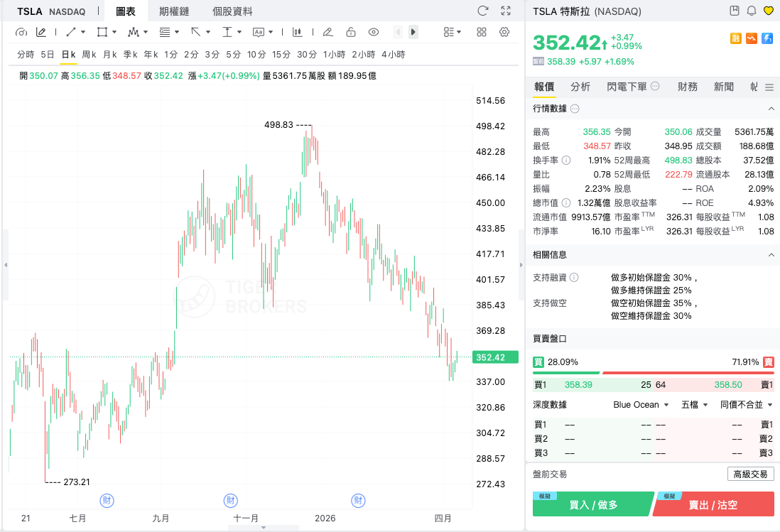Select the wave pattern drawing tool

134,33
